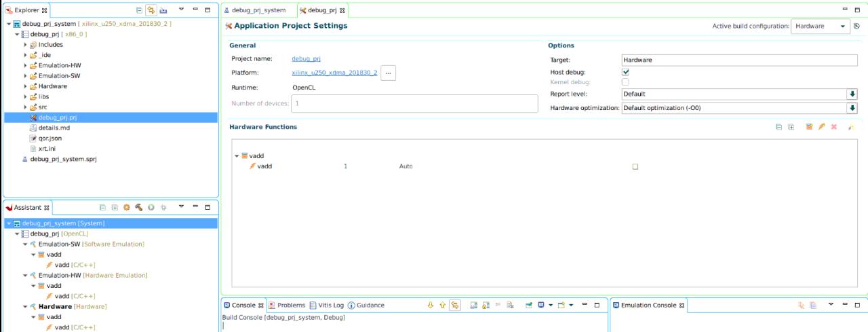868x332 pixels.
Task: Expand Includes folder in Explorer
Action: 25,45
